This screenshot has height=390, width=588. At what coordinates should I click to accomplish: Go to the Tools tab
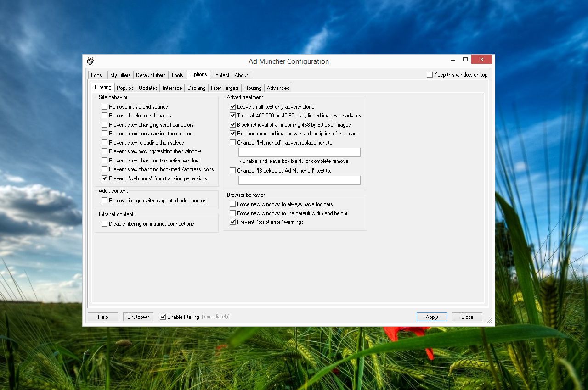[177, 75]
